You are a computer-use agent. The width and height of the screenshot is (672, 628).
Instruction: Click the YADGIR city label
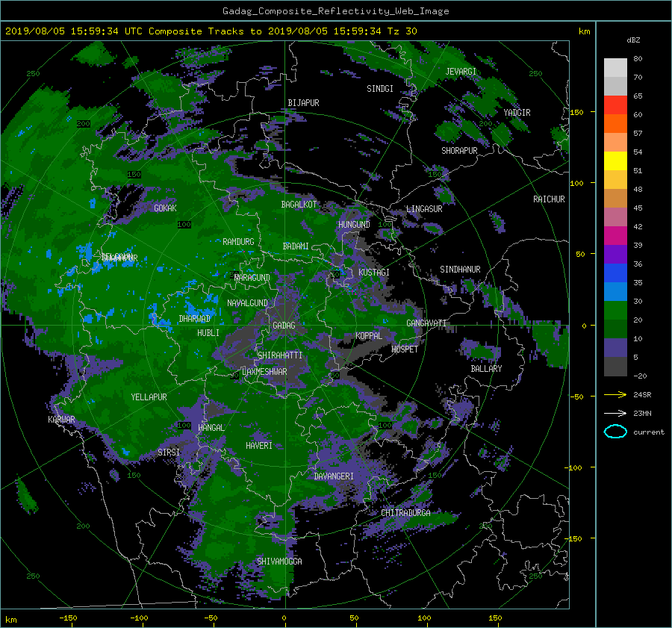coord(517,113)
